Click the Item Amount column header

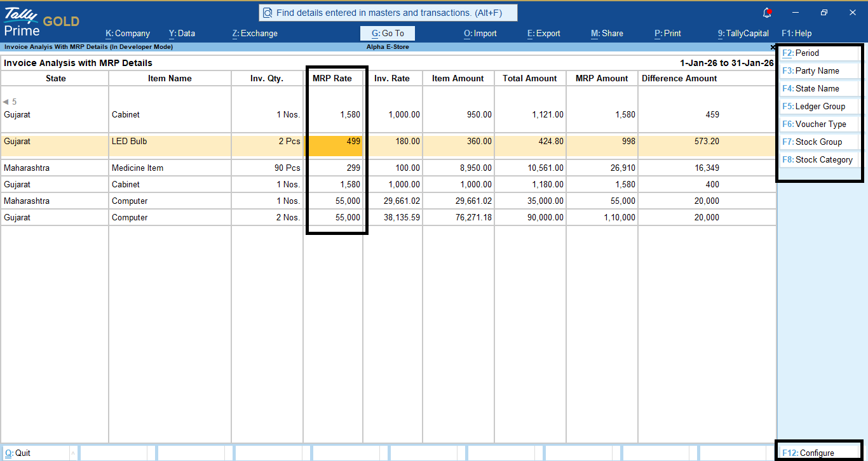coord(458,79)
